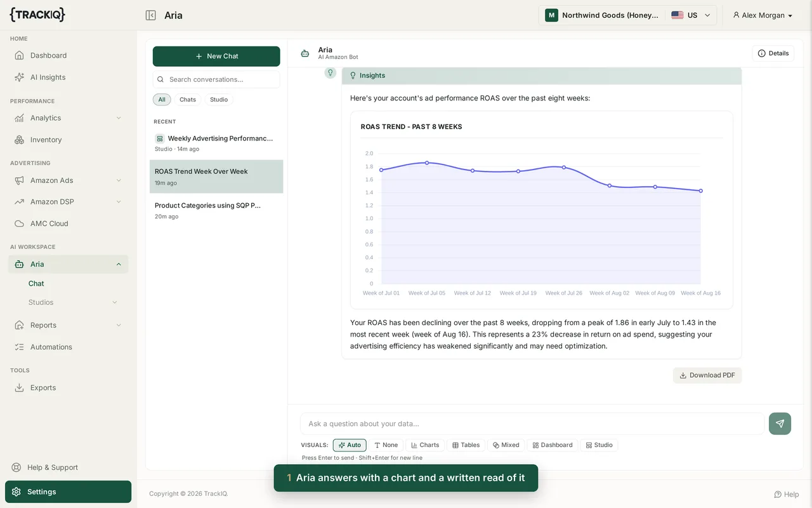Filter conversations by Studio tab
This screenshot has width=812, height=508.
[x=219, y=100]
